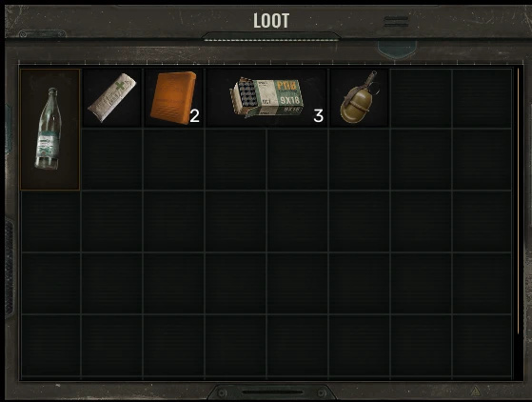This screenshot has width=532, height=402.
Task: Select empty slot directly beneath the bottle
Action: point(50,222)
